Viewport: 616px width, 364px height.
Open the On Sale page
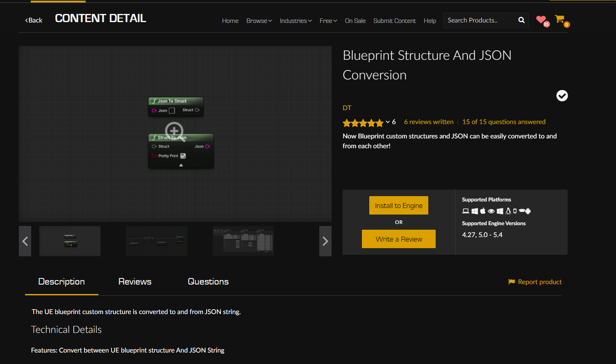pyautogui.click(x=355, y=21)
